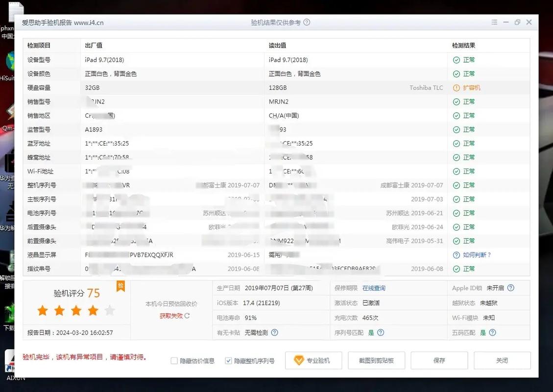
Task: Click the green 正常 checkmark for 设备型号
Action: [x=456, y=59]
